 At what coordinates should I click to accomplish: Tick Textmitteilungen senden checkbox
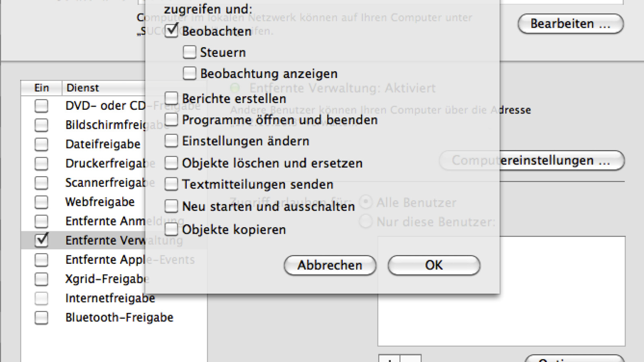click(171, 184)
